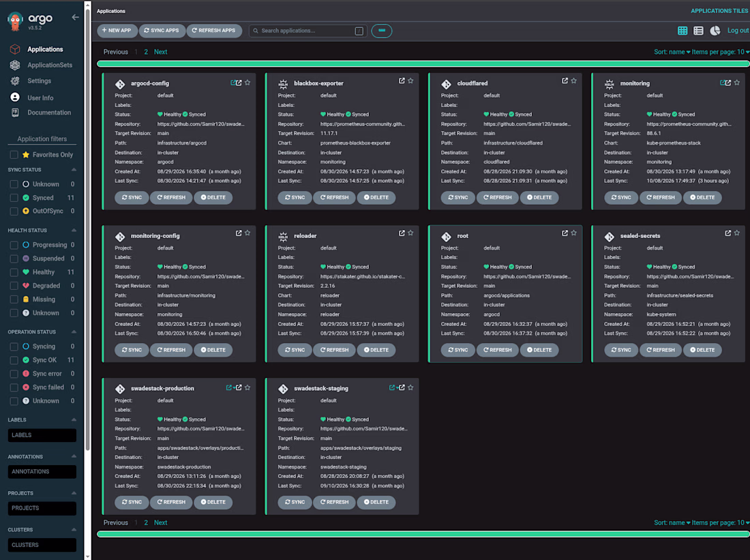Toggle the Degraded health filter

point(14,286)
